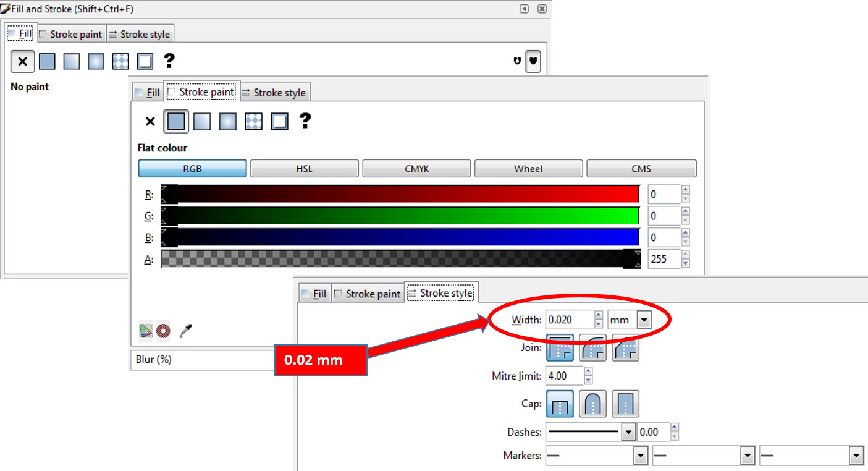The height and width of the screenshot is (471, 868).
Task: Click the out-of-gamut warning icon
Action: click(x=163, y=331)
